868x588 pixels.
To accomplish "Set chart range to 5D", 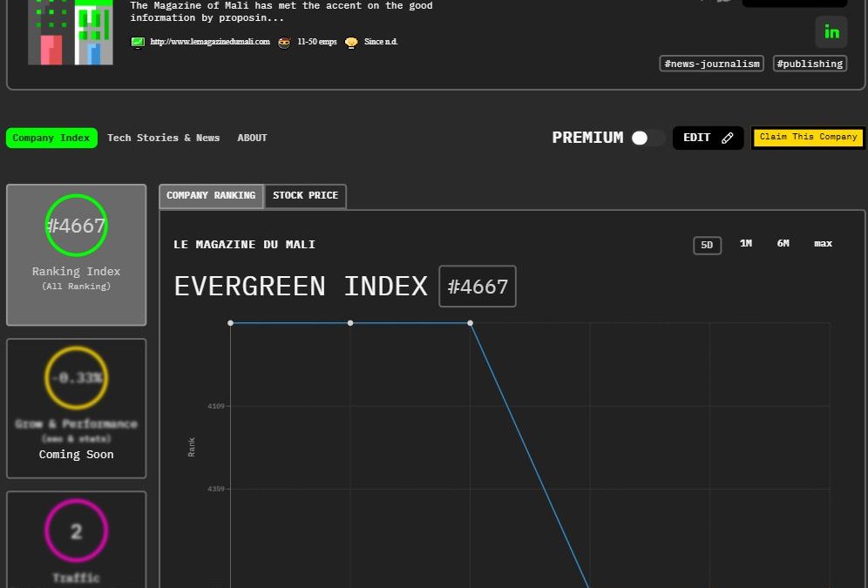I will 707,245.
